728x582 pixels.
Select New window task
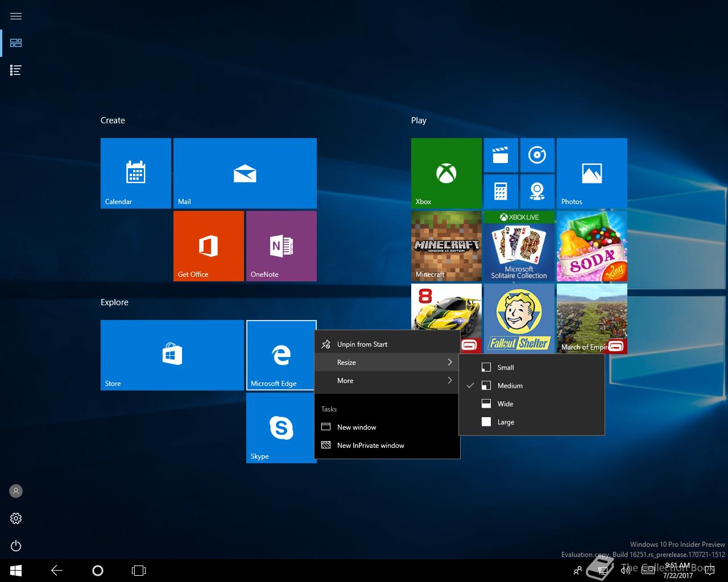click(387, 427)
